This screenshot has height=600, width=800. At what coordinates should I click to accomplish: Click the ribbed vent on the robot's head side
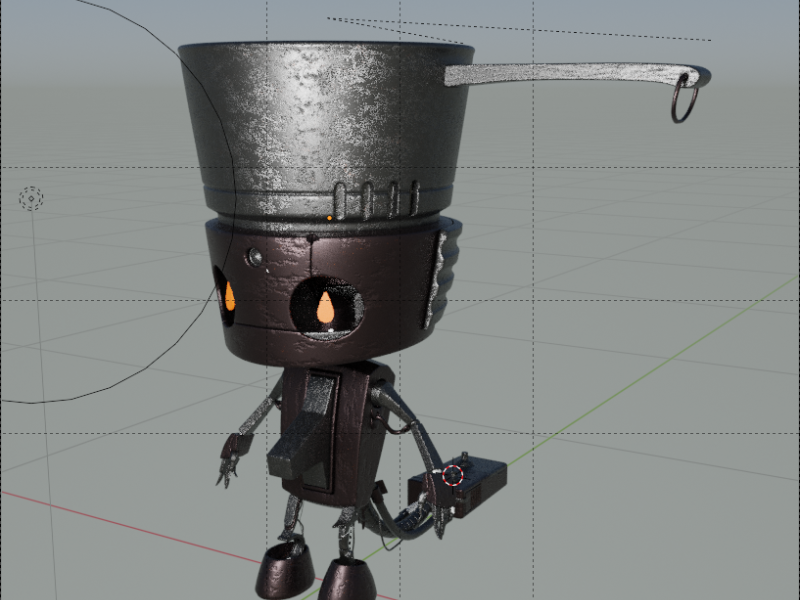click(446, 270)
